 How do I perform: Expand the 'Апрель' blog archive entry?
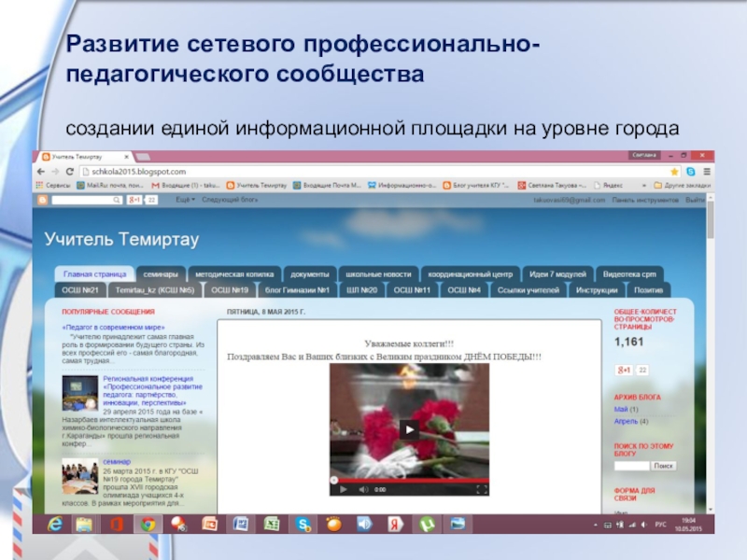click(625, 421)
